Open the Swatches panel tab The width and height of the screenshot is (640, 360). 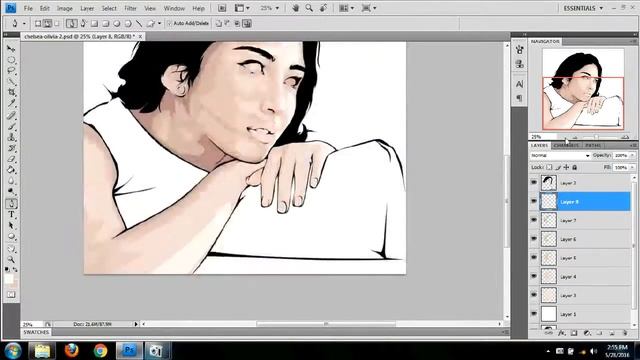pos(36,333)
